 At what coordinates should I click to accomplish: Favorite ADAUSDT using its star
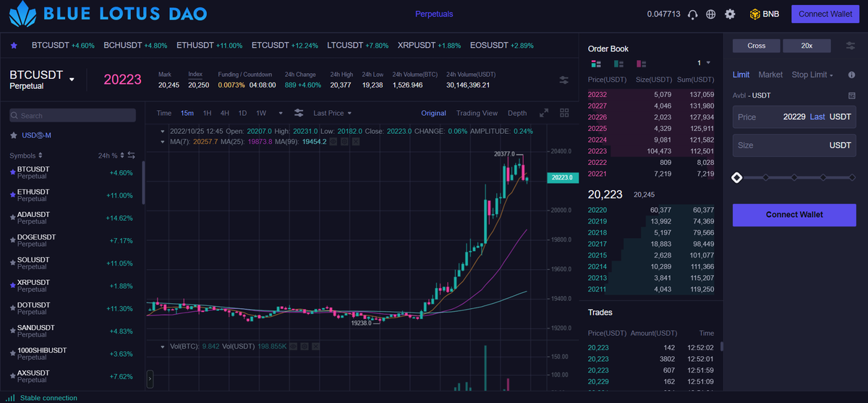point(12,216)
